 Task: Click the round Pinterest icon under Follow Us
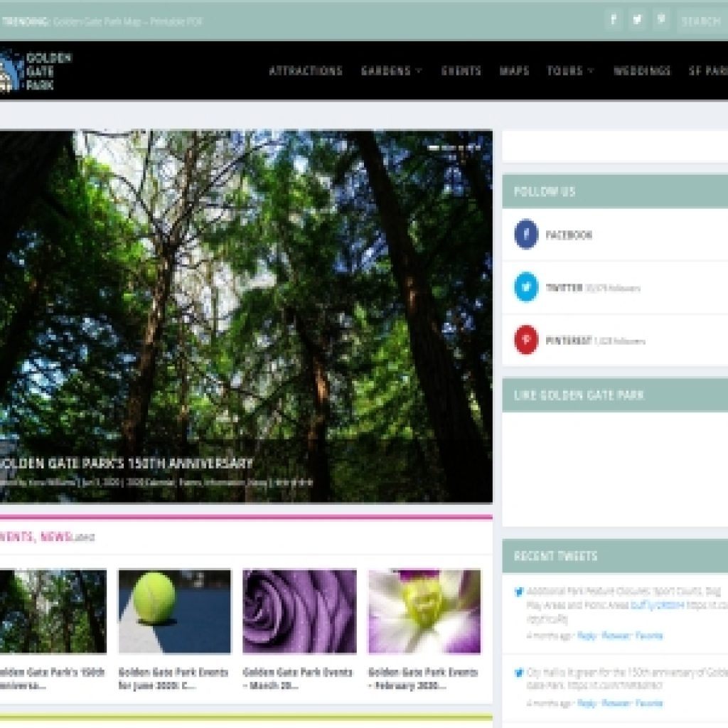tap(526, 340)
